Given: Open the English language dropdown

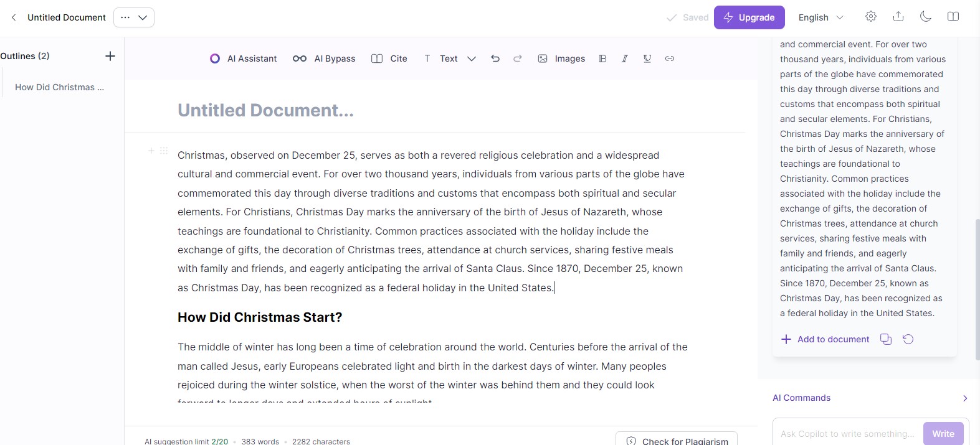Looking at the screenshot, I should click(x=821, y=17).
